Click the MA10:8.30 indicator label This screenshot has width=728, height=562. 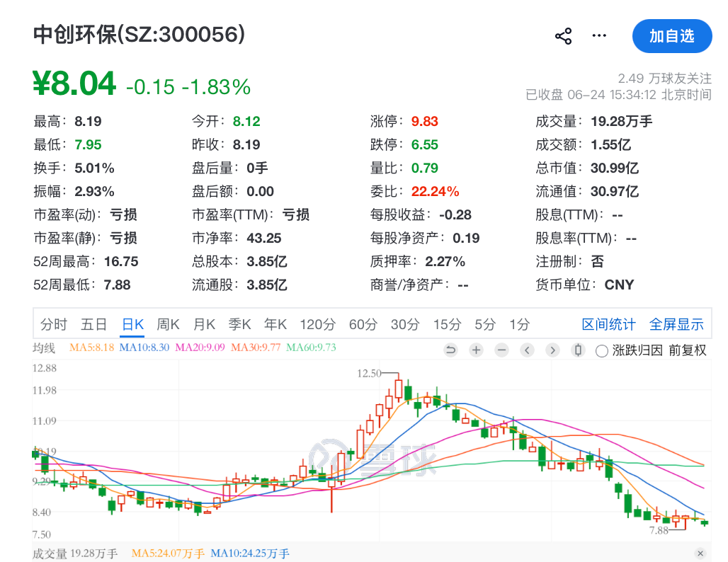pos(144,347)
